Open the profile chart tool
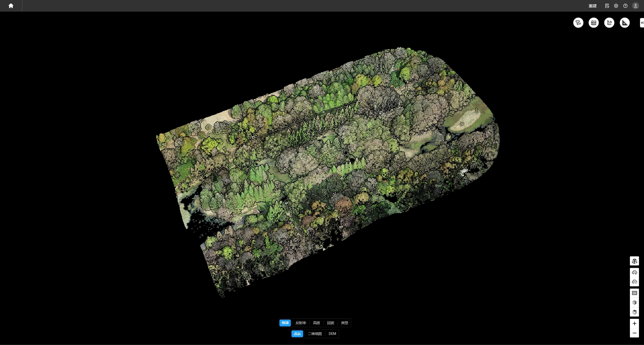This screenshot has width=644, height=345. tap(594, 23)
